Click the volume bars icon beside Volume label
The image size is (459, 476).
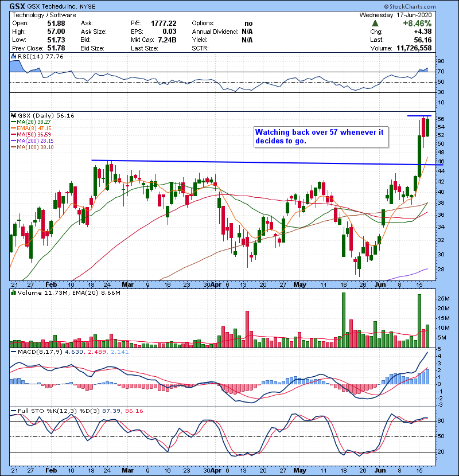14,292
